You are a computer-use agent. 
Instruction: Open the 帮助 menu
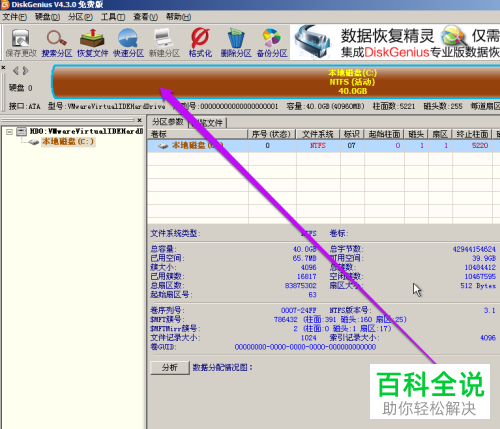point(178,17)
